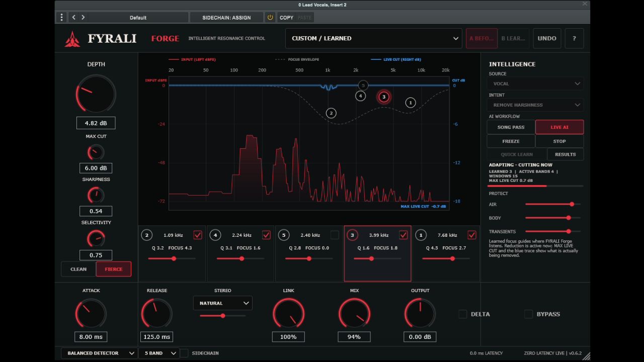Open the plugin options three-dot menu
This screenshot has width=644, height=362.
pos(62,18)
